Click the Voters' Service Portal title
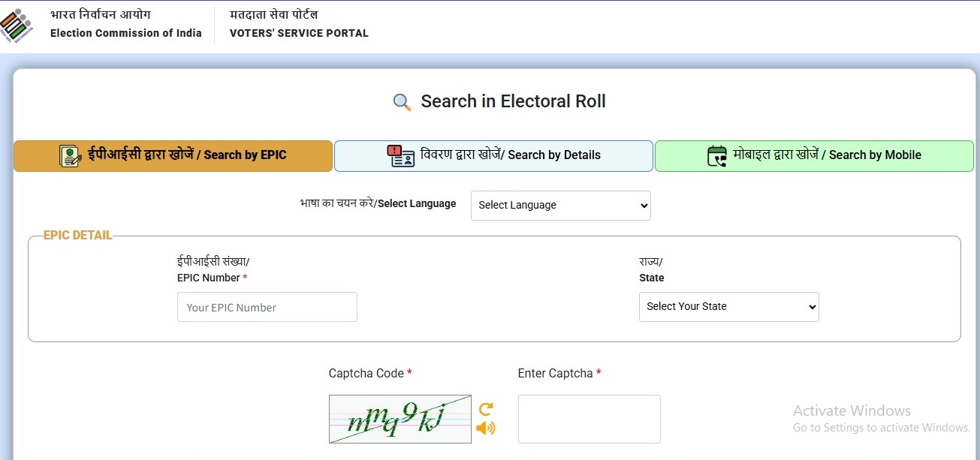 coord(299,33)
